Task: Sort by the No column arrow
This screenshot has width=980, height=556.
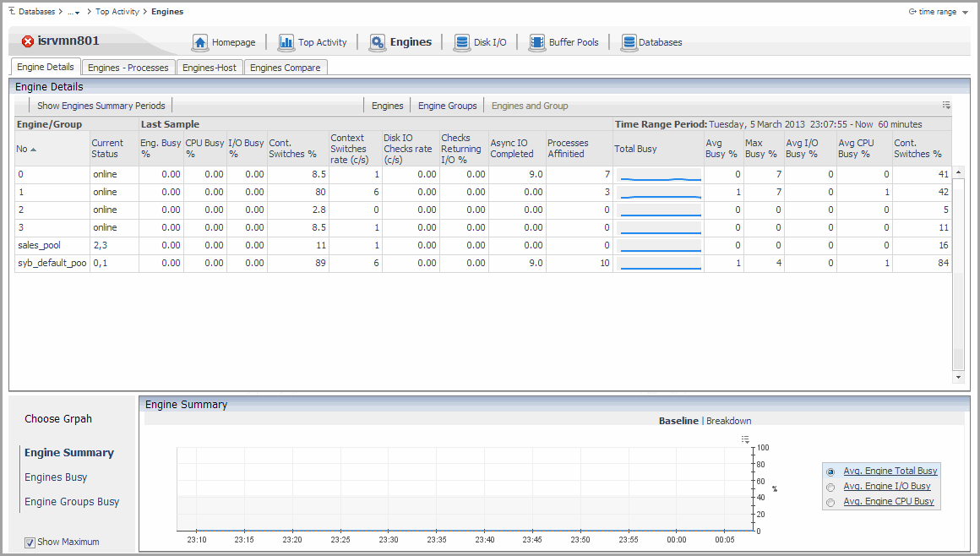Action: 33,150
